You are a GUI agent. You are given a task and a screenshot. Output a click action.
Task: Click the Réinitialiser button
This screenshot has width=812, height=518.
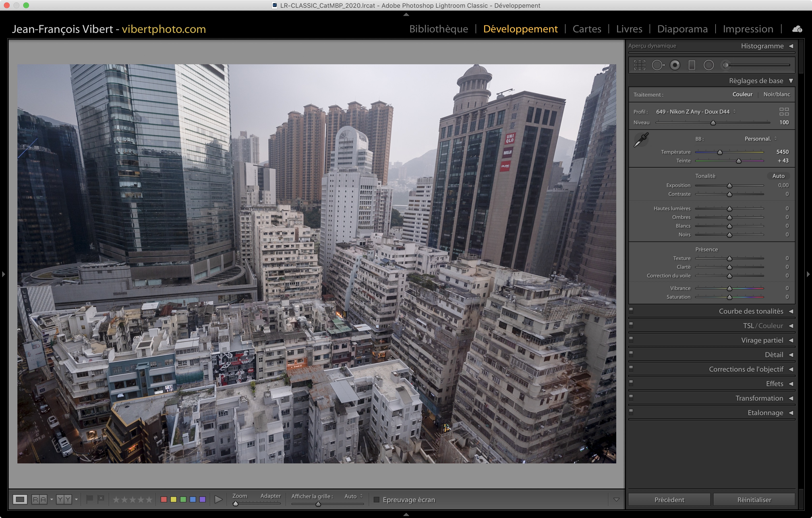pos(754,500)
